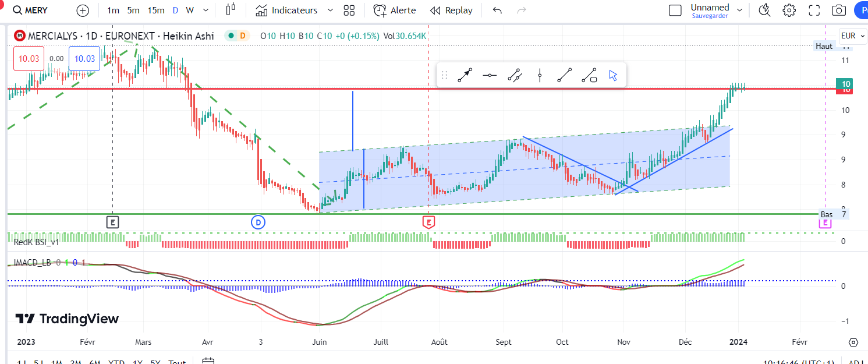Click the Unnamed layout name
This screenshot has width=868, height=364.
tap(710, 8)
